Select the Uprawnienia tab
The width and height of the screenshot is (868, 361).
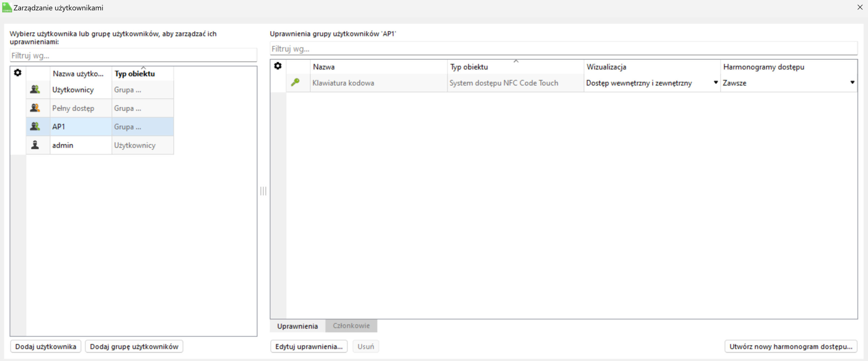click(297, 326)
